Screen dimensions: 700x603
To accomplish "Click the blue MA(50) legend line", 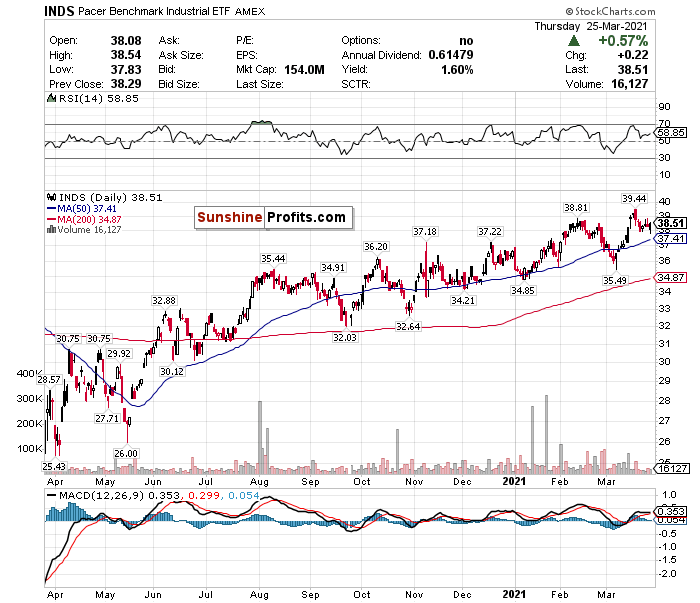I will pos(51,208).
